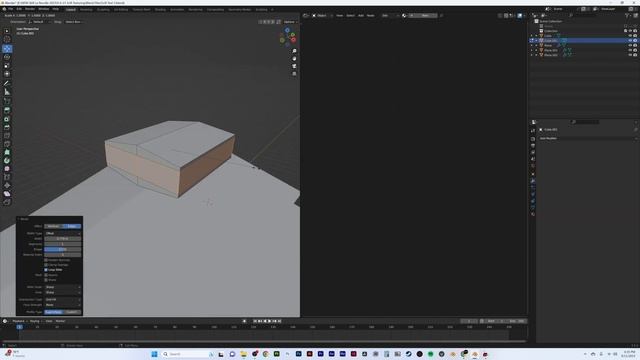This screenshot has width=640, height=360.
Task: Click the Segments value field
Action: point(62,244)
